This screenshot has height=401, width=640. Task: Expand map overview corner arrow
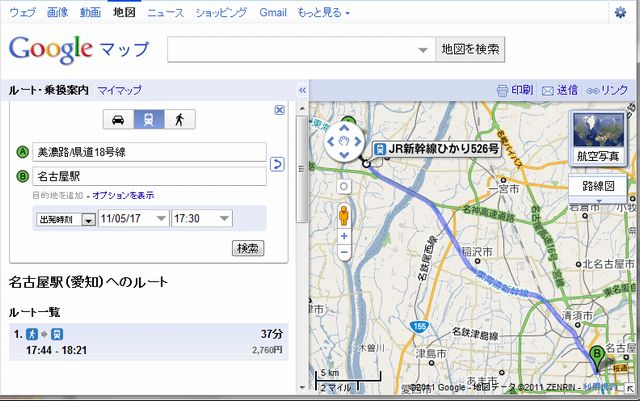pos(631,389)
